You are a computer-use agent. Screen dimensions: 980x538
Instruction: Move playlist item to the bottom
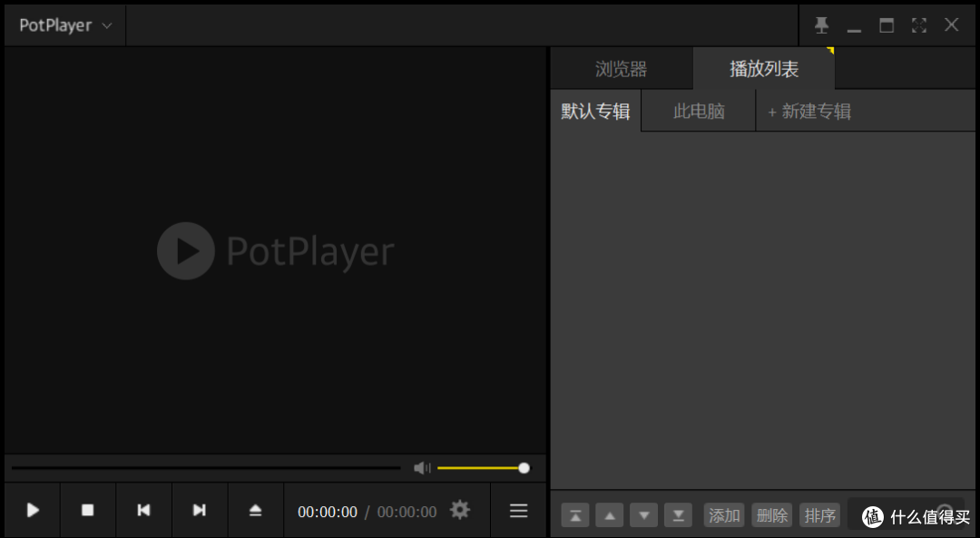(678, 515)
